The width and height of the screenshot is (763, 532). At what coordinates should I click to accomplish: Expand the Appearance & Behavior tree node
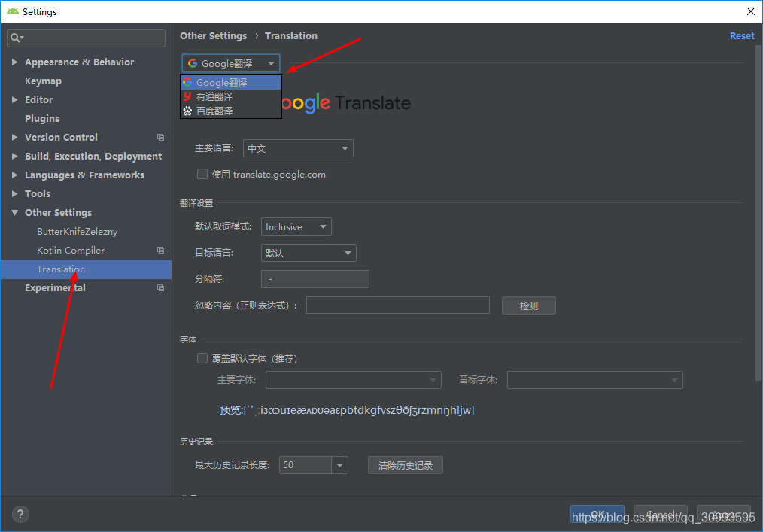pos(14,62)
